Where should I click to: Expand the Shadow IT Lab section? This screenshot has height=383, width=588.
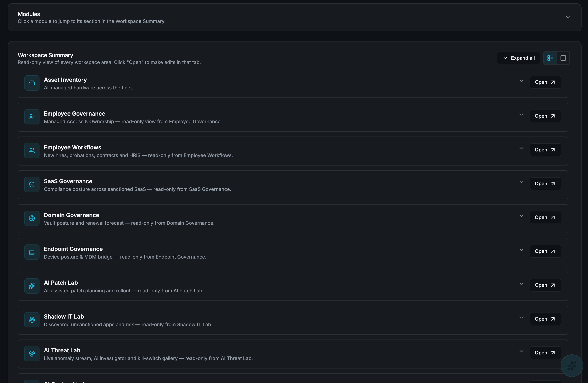tap(521, 317)
